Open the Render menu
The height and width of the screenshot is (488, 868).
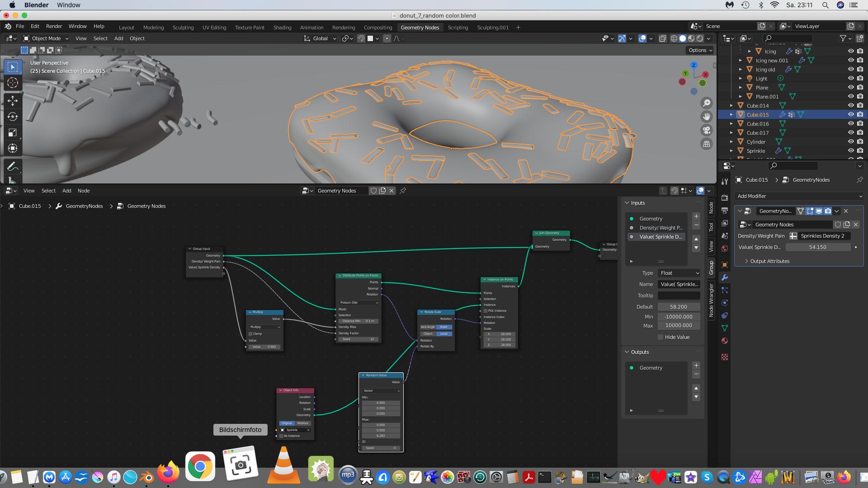click(x=54, y=26)
